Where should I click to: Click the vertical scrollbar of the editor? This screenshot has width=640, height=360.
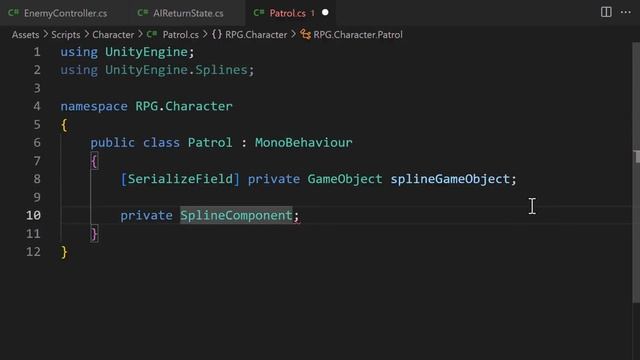click(636, 172)
